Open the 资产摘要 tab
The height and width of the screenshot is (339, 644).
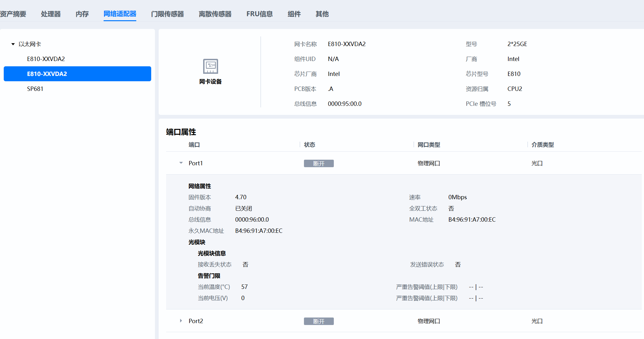[13, 14]
